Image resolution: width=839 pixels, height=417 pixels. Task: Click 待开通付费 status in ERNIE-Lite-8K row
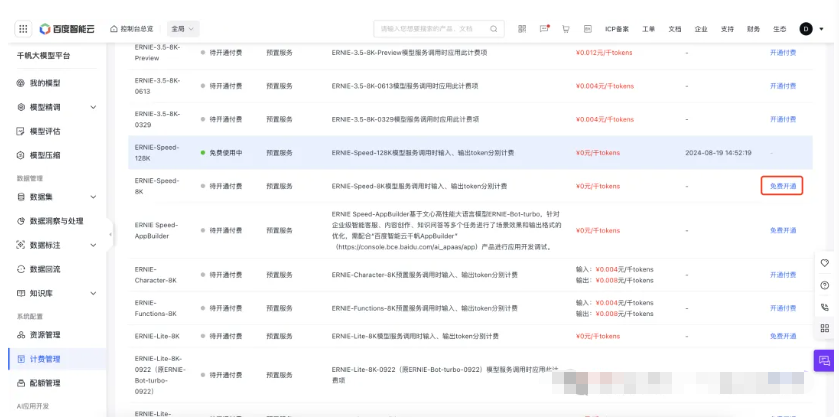pyautogui.click(x=225, y=336)
